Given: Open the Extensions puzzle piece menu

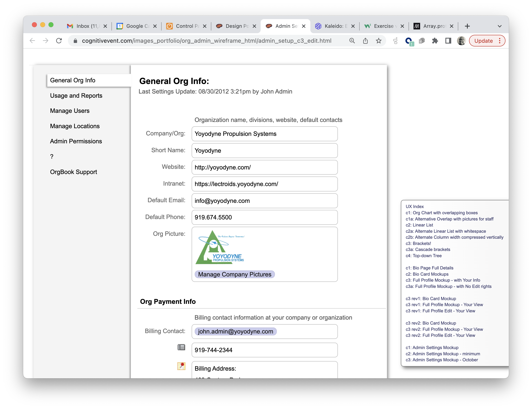Looking at the screenshot, I should click(435, 41).
